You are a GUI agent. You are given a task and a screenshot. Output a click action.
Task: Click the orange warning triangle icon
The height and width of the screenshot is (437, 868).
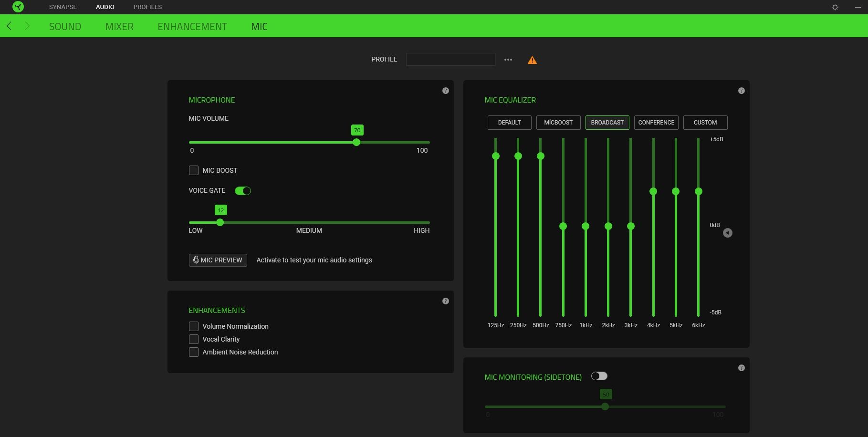(532, 60)
